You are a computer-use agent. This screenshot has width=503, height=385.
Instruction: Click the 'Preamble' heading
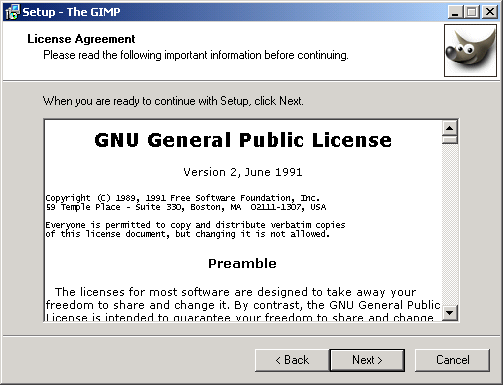242,264
